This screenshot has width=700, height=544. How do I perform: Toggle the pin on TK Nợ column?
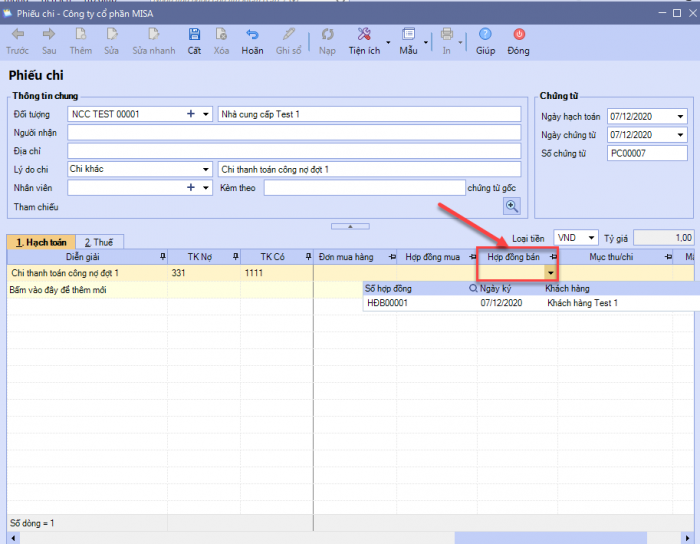tap(234, 257)
